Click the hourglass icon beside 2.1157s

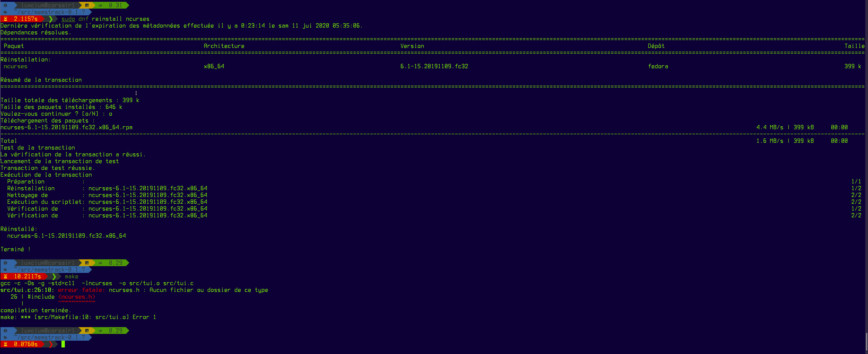coord(5,19)
